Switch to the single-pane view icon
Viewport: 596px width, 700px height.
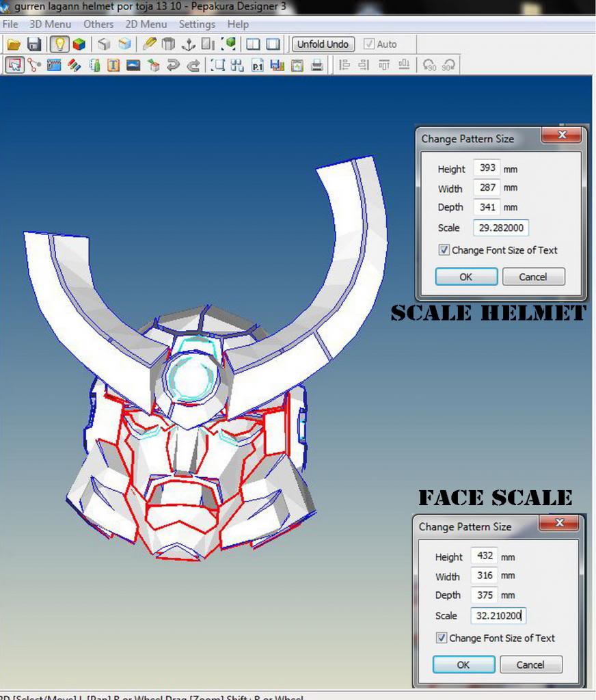pyautogui.click(x=273, y=44)
